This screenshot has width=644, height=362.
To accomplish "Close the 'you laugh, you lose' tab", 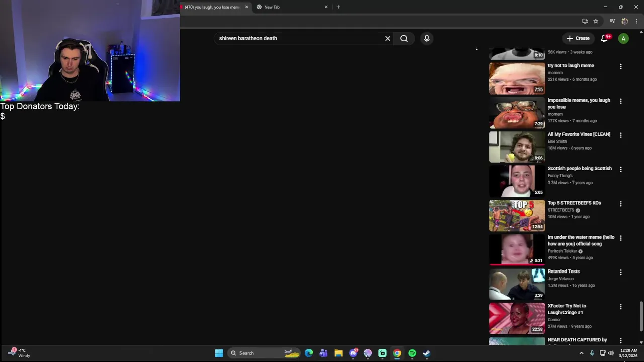I will click(246, 7).
